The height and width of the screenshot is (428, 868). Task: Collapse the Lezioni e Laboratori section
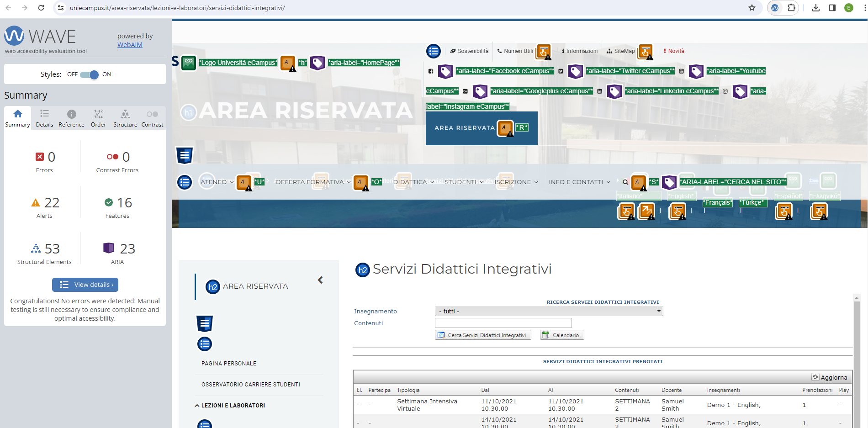(x=197, y=406)
